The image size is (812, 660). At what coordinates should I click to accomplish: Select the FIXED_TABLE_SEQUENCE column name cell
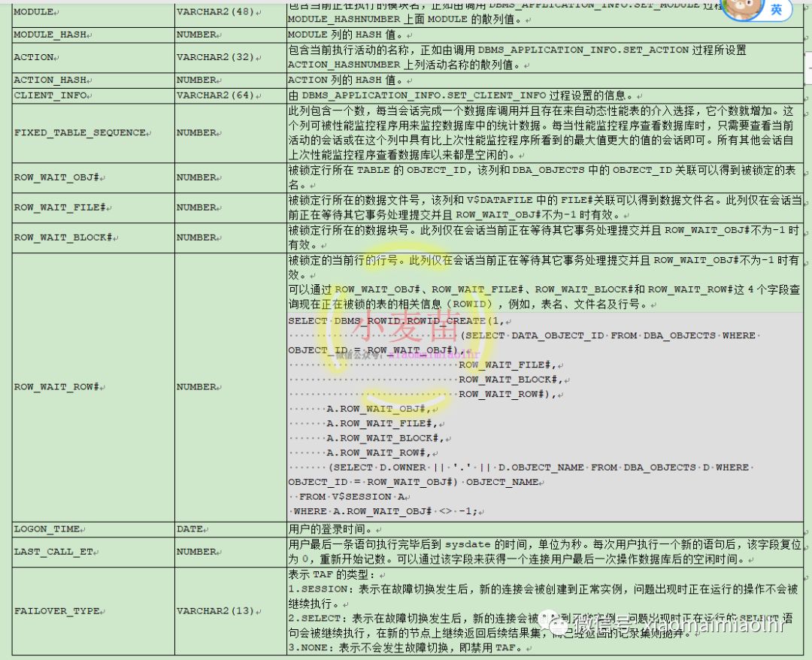(93, 133)
